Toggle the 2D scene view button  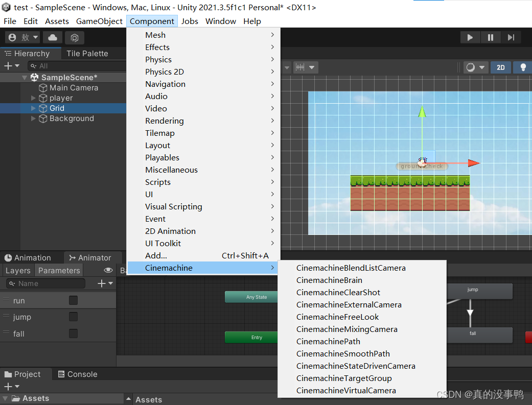(501, 67)
